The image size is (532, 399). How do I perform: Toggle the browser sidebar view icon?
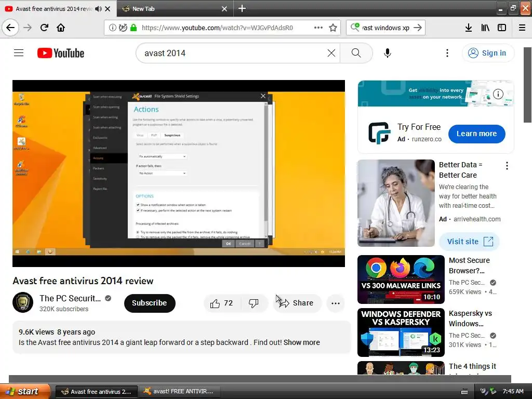pos(502,28)
